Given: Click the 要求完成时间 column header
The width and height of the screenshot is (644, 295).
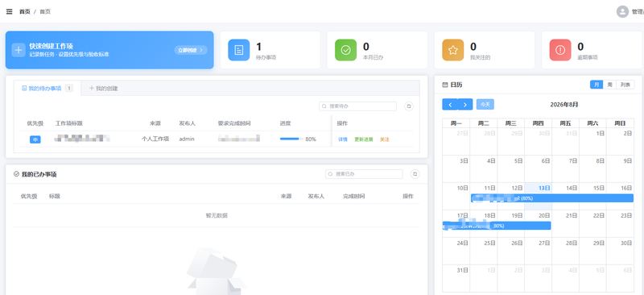Looking at the screenshot, I should point(234,123).
